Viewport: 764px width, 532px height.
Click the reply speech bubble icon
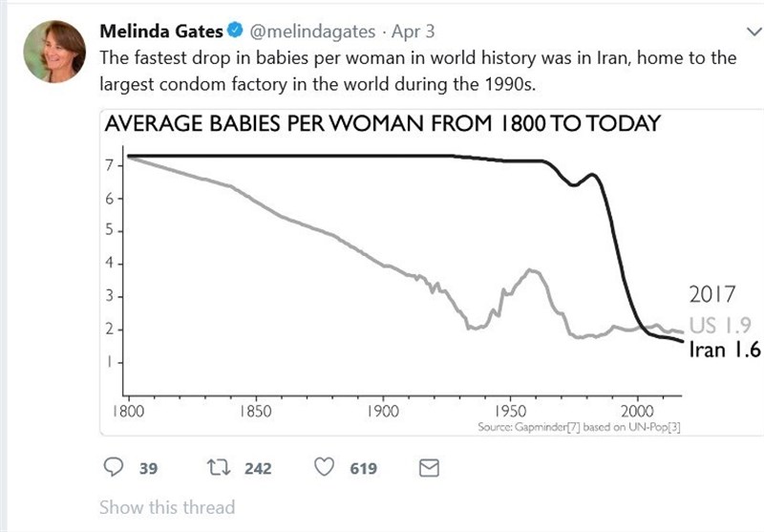114,468
